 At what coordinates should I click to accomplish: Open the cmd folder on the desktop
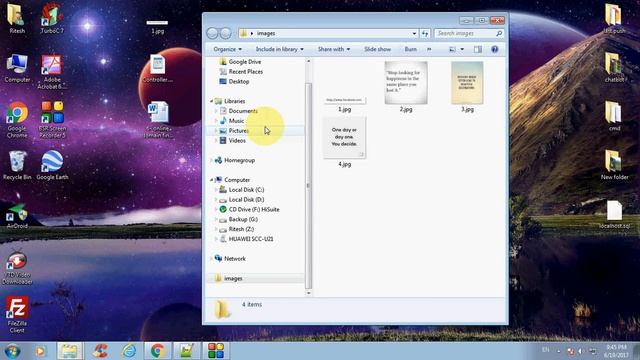614,116
